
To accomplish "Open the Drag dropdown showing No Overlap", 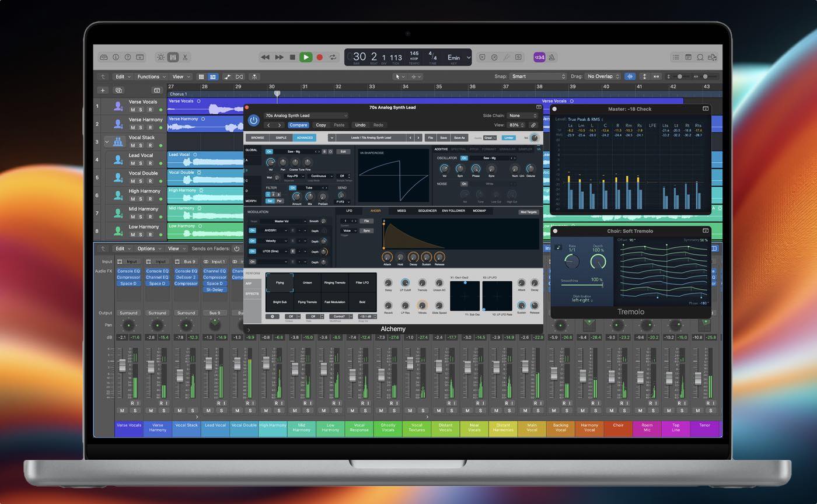I will click(603, 76).
